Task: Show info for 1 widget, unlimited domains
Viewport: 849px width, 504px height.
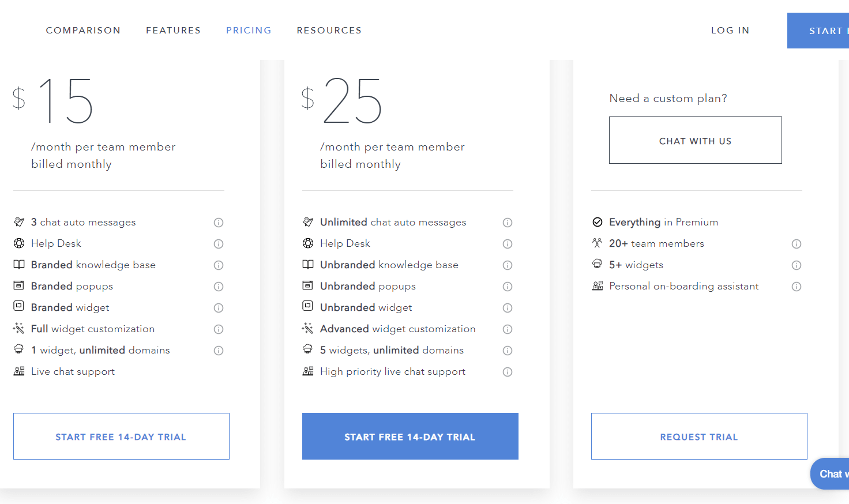Action: (219, 351)
